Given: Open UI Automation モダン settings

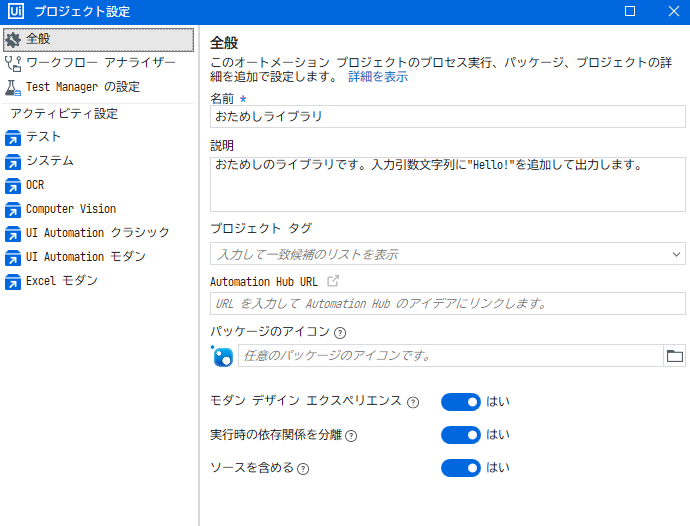Looking at the screenshot, I should [99, 257].
